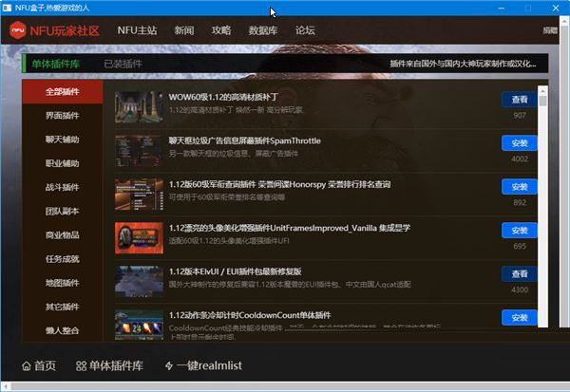Click the plugin list scroll-up arrow

[x=542, y=90]
